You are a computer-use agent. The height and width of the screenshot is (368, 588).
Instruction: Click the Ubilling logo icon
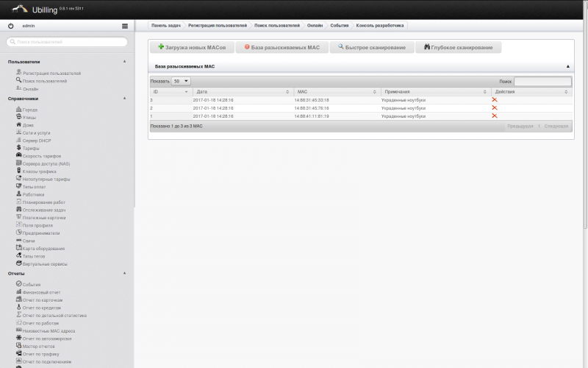(20, 9)
